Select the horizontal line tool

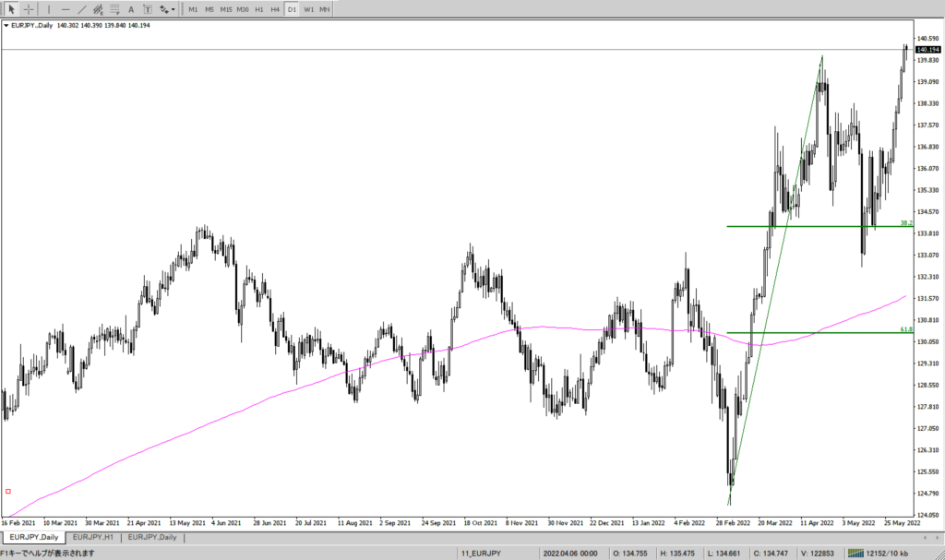[x=66, y=9]
